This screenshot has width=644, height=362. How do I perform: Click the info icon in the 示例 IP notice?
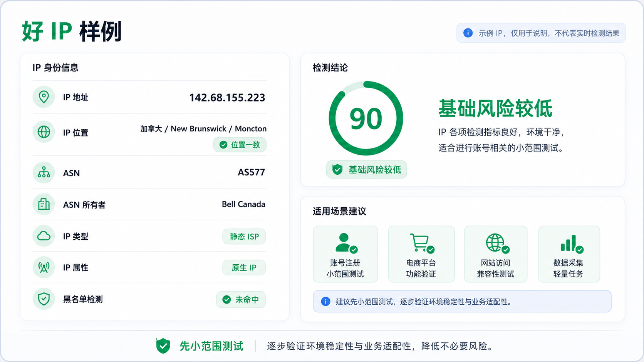pyautogui.click(x=468, y=33)
